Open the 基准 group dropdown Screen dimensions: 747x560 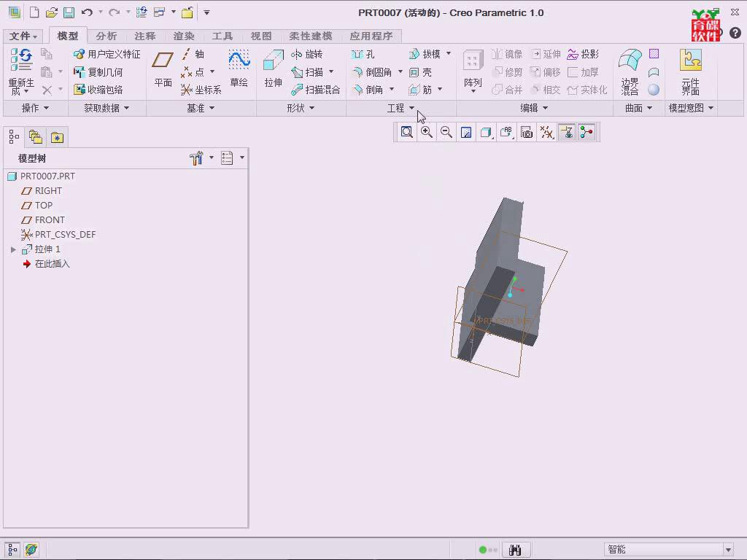point(201,108)
